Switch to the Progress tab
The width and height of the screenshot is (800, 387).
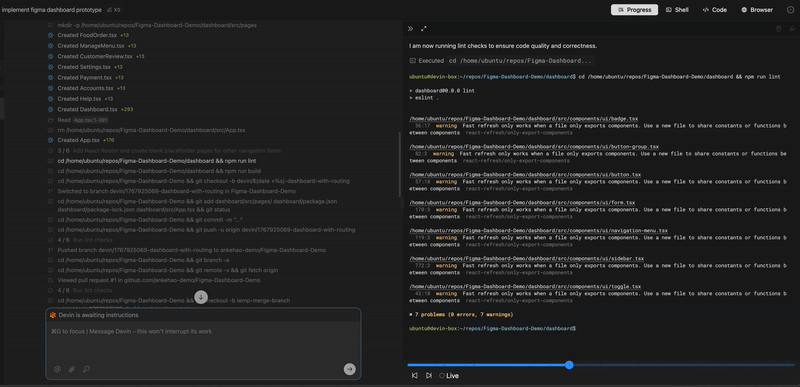tap(634, 10)
